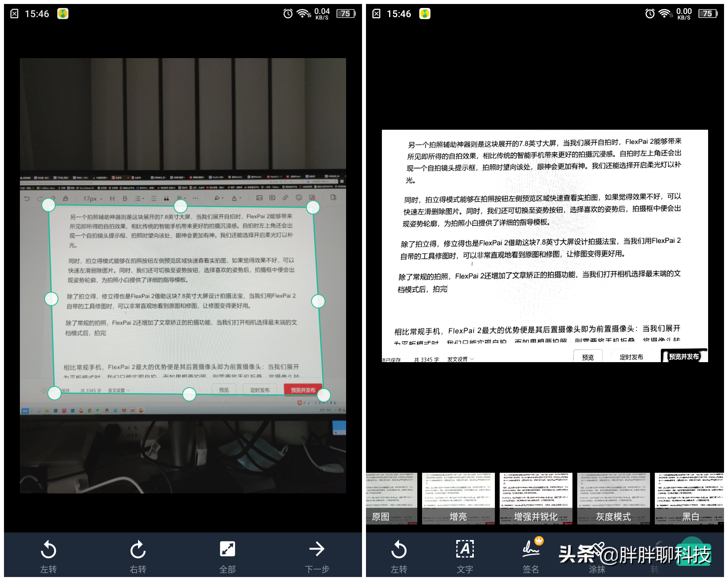This screenshot has height=581, width=728.
Task: Tap yellow music app icon, left status bar
Action: pos(63,14)
